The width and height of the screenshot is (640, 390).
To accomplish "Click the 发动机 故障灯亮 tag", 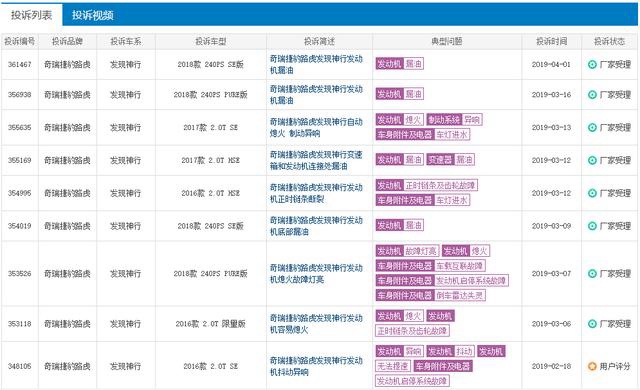I will (407, 251).
